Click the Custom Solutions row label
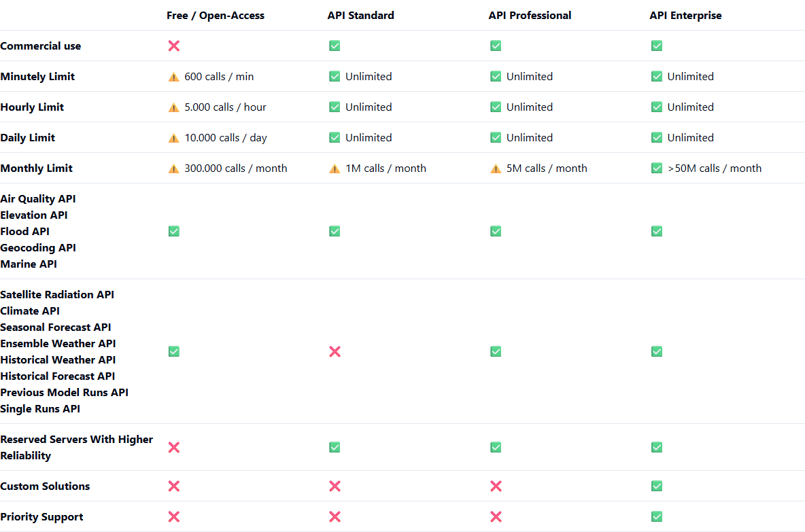This screenshot has height=532, width=805. pos(45,486)
